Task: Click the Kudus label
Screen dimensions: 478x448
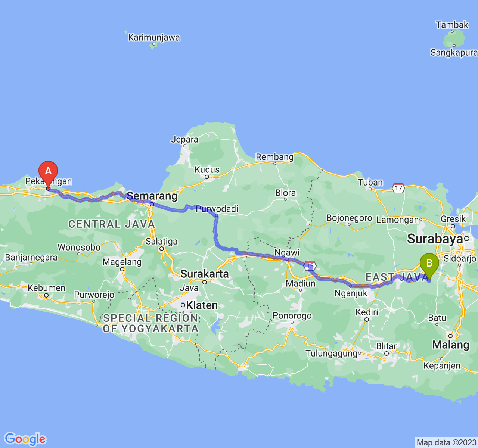Action: pos(207,170)
